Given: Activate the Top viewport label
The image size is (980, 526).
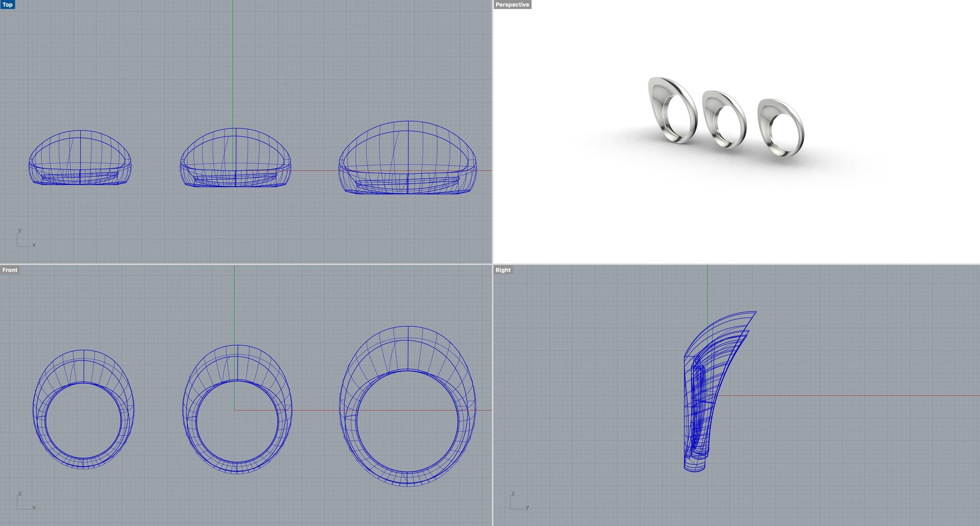Looking at the screenshot, I should pos(8,5).
